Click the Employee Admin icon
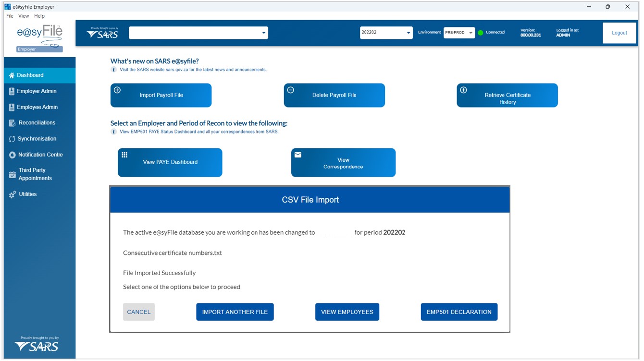 [x=12, y=108]
